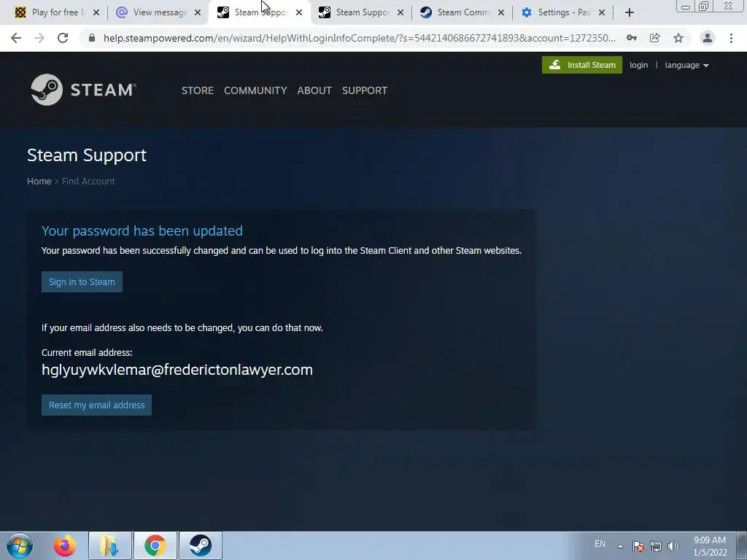Screen dimensions: 747x560
Task: Open Windows Start button
Action: click(20, 545)
